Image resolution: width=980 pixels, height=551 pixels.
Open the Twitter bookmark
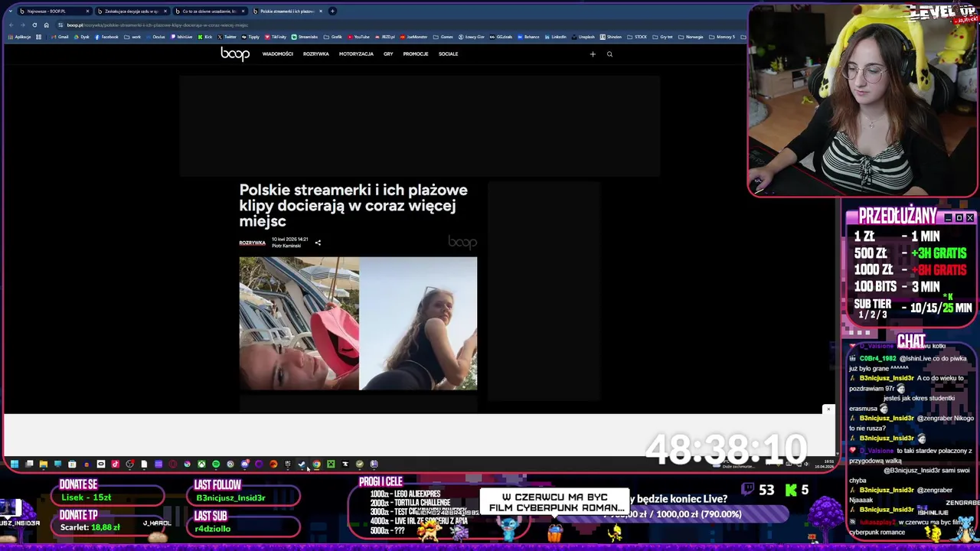click(227, 37)
